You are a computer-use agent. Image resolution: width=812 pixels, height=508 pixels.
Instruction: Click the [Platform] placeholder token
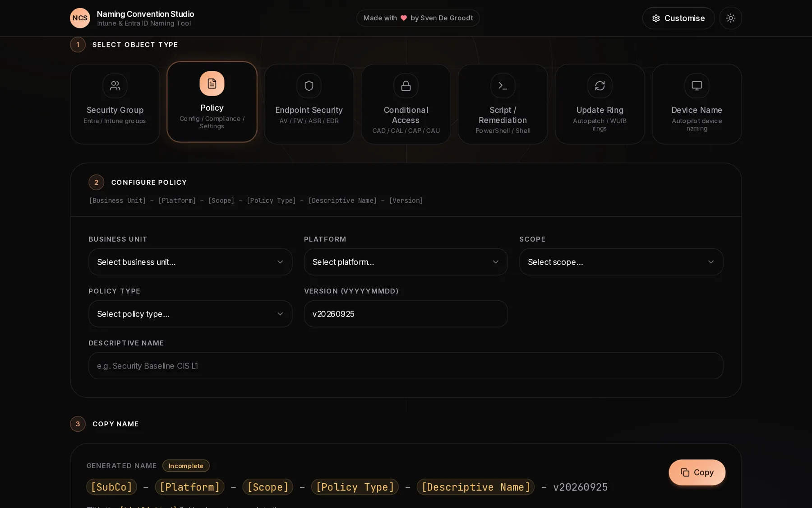coord(189,487)
